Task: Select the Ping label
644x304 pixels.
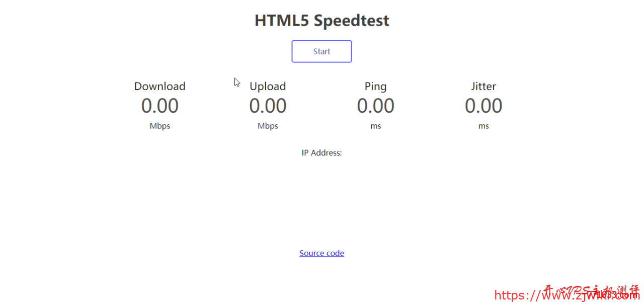Action: [x=376, y=86]
